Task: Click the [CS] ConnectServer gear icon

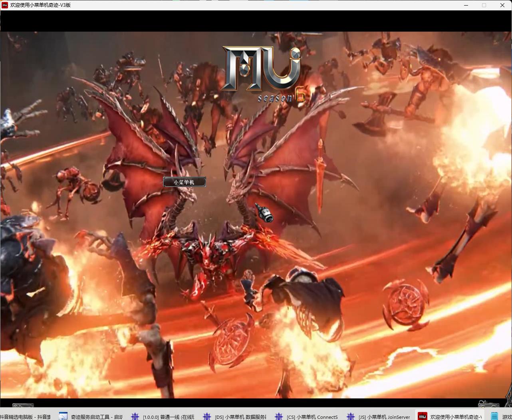Action: pyautogui.click(x=279, y=416)
